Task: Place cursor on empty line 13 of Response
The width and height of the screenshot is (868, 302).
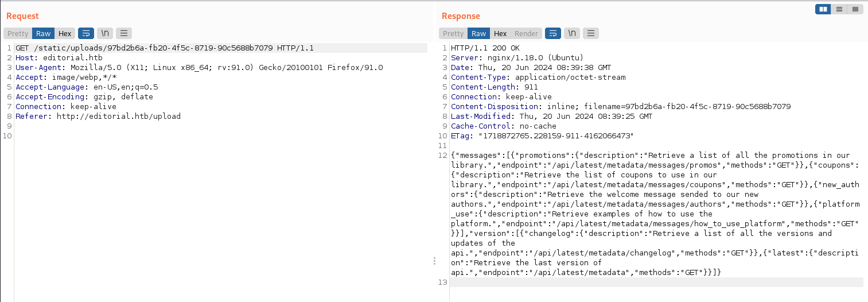Action: point(656,282)
